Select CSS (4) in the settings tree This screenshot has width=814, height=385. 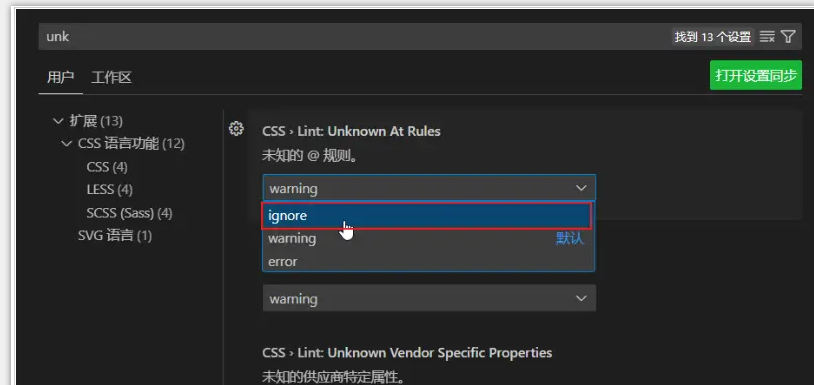coord(107,167)
